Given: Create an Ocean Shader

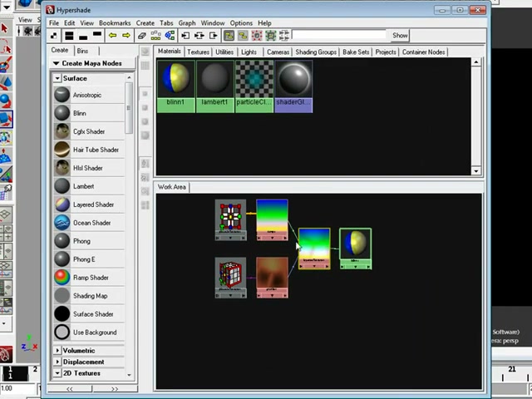Looking at the screenshot, I should point(89,223).
